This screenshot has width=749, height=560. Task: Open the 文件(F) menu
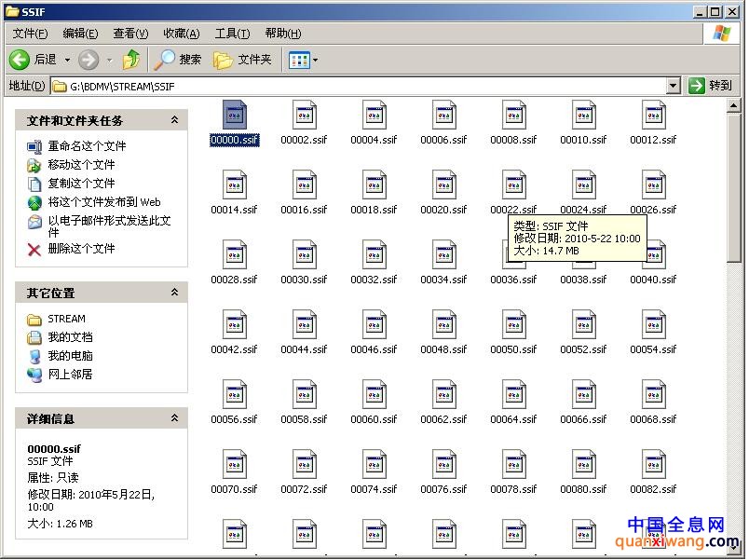(30, 34)
